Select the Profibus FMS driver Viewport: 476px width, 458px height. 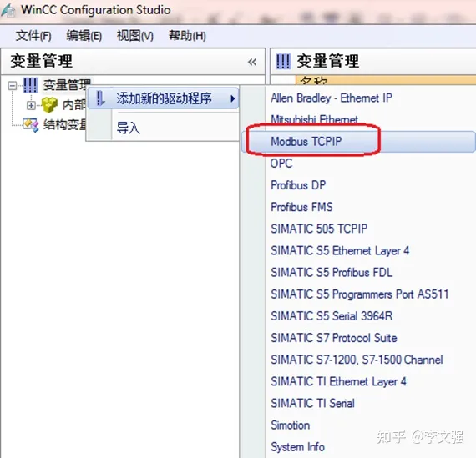(x=301, y=207)
